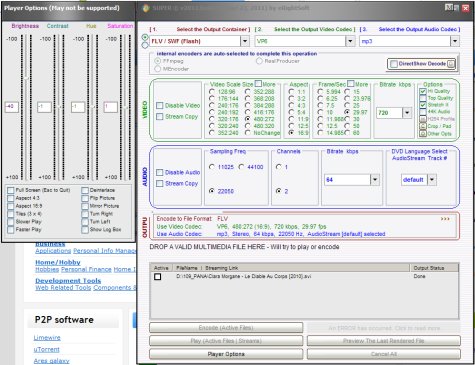Image resolution: width=475 pixels, height=365 pixels.
Task: Set frame rate to 25 fps
Action: (x=347, y=105)
